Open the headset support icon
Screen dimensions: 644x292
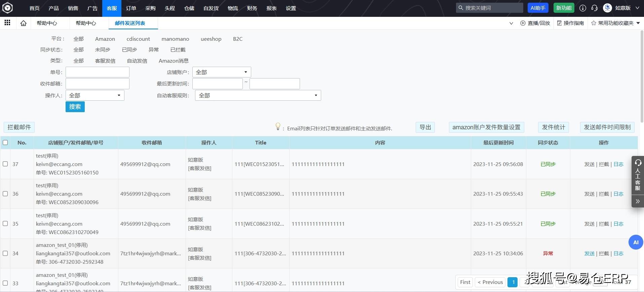(594, 8)
